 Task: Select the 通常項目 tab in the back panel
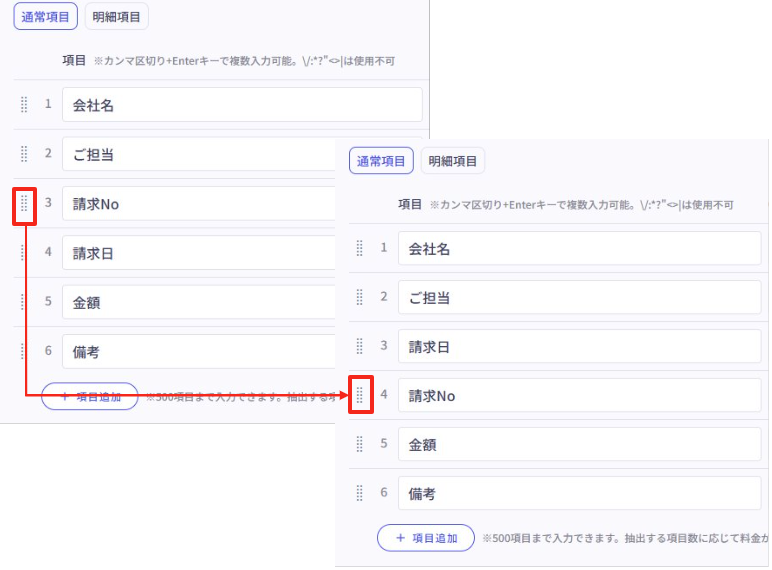(45, 17)
